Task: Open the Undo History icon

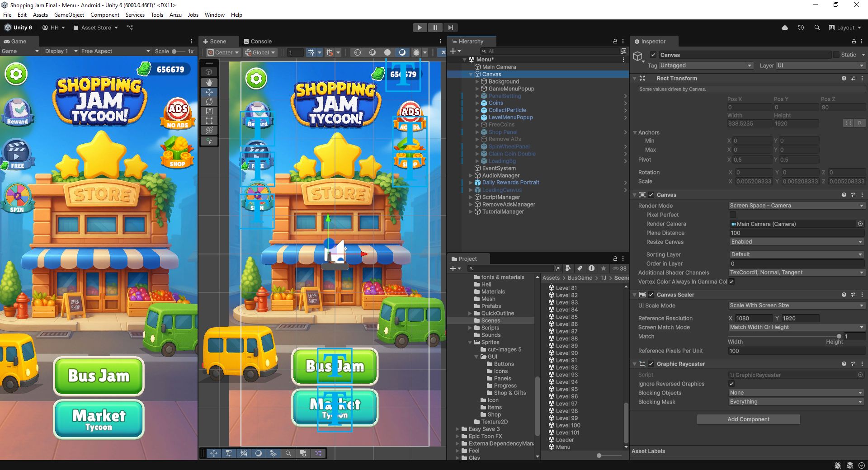Action: pos(801,28)
